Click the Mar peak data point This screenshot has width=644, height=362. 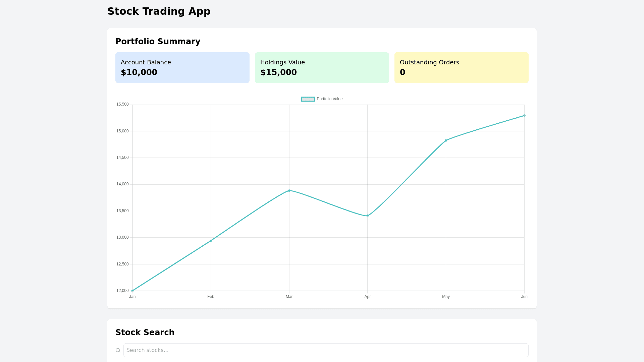(289, 191)
